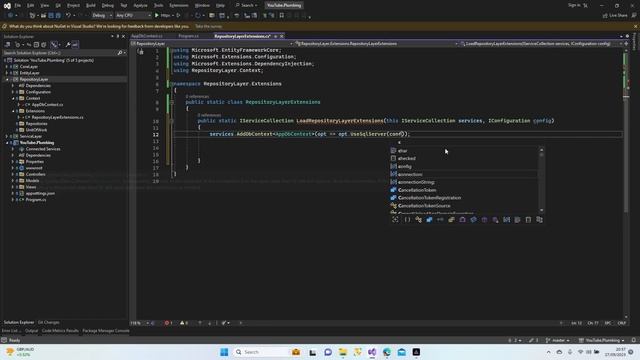640x360 pixels.
Task: Open AppDbContext.cs in Solution Explorer
Action: click(47, 104)
